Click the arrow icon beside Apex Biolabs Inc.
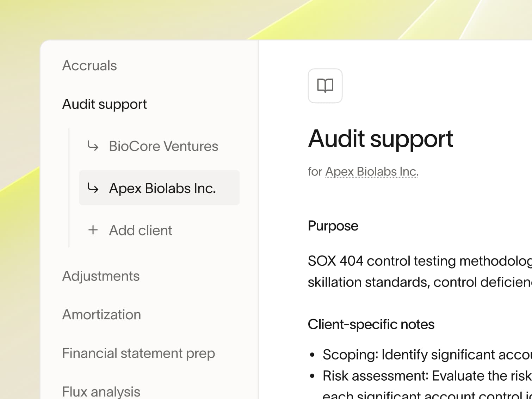 coord(93,188)
